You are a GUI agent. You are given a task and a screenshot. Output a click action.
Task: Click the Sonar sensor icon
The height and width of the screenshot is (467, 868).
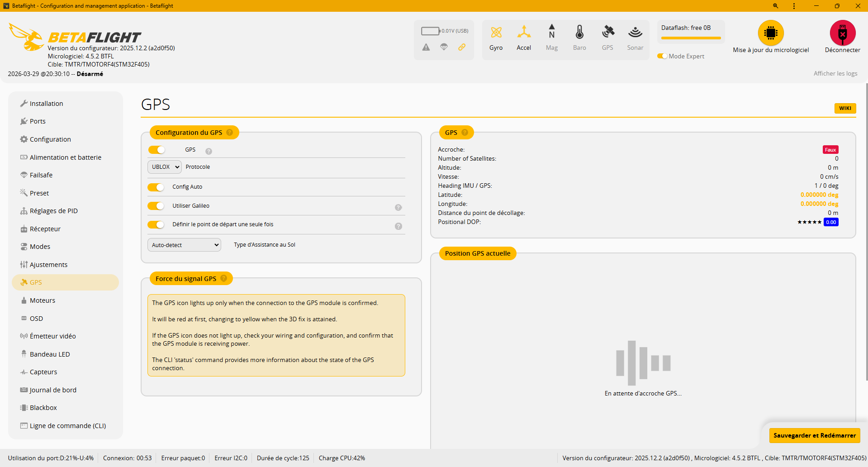635,33
